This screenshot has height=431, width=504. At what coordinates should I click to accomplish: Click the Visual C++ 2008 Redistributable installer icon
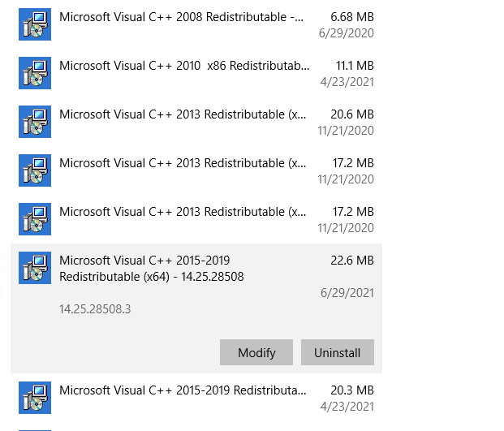pos(35,24)
